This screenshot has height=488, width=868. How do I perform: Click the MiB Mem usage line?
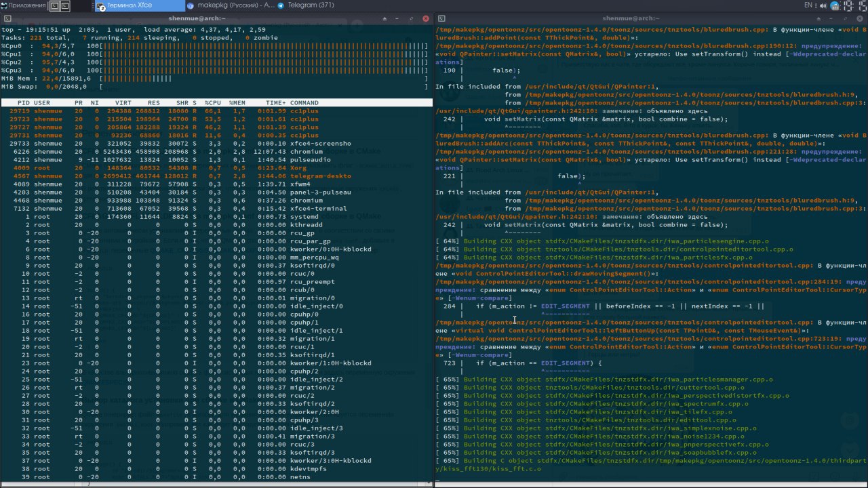click(215, 79)
